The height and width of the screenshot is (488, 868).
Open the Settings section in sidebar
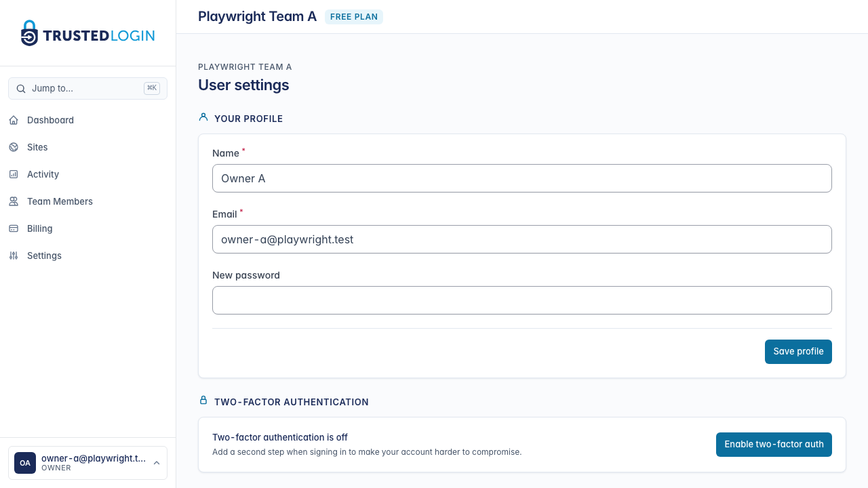44,256
